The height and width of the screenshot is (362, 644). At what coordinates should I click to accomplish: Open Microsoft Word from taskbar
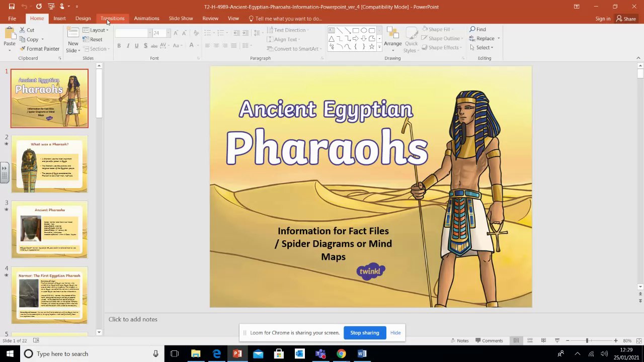[362, 354]
